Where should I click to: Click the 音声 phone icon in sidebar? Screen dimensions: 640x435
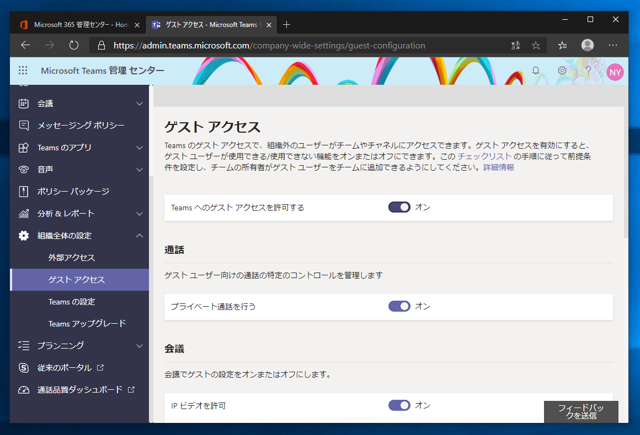click(x=24, y=169)
